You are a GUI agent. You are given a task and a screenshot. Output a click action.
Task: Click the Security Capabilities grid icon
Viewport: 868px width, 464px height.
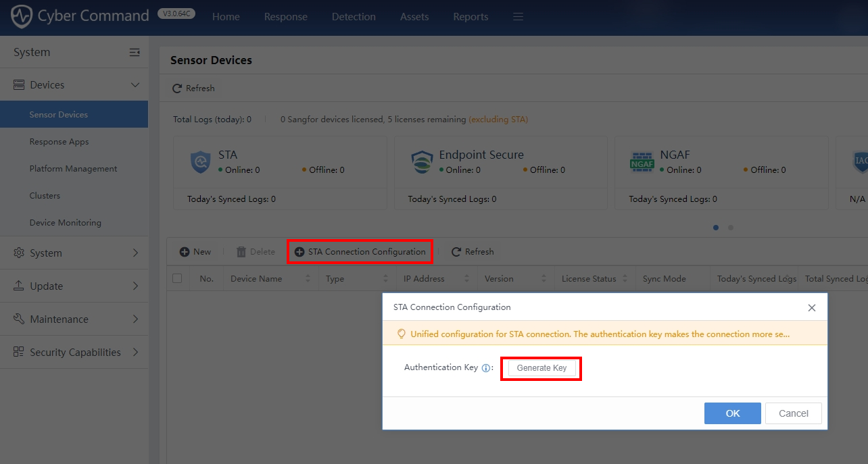point(19,353)
